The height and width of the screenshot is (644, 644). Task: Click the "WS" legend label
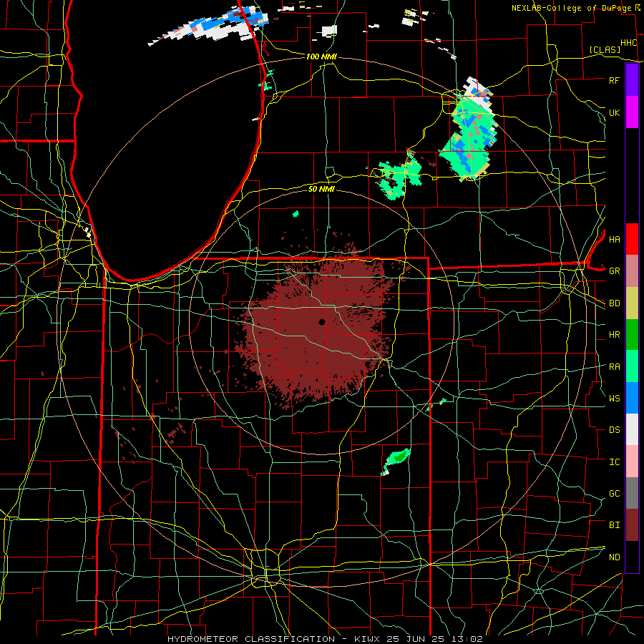point(614,399)
